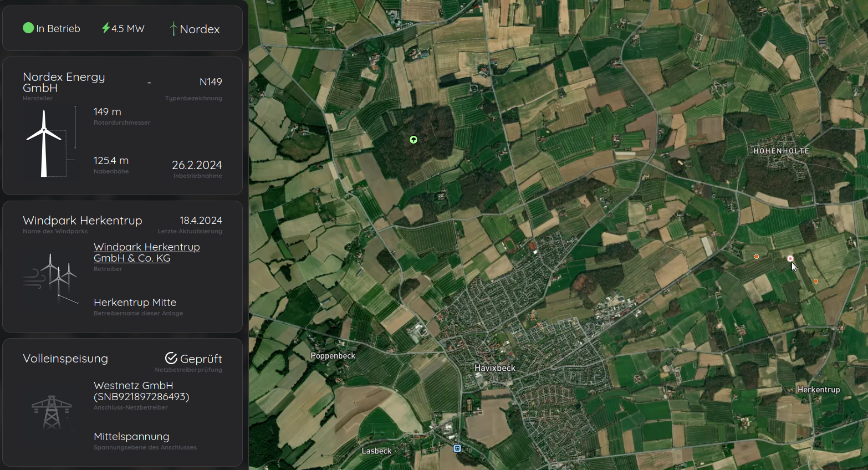Click the power pylon icon
Image resolution: width=868 pixels, height=470 pixels.
click(x=52, y=413)
